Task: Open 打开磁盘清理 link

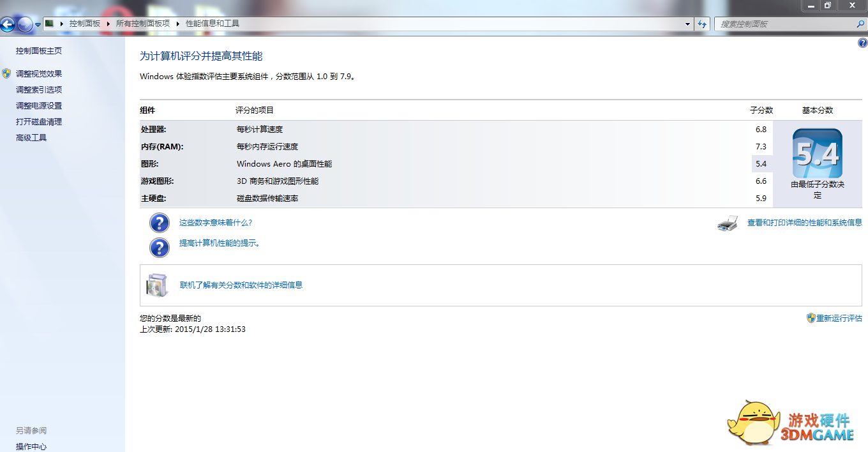Action: tap(39, 122)
